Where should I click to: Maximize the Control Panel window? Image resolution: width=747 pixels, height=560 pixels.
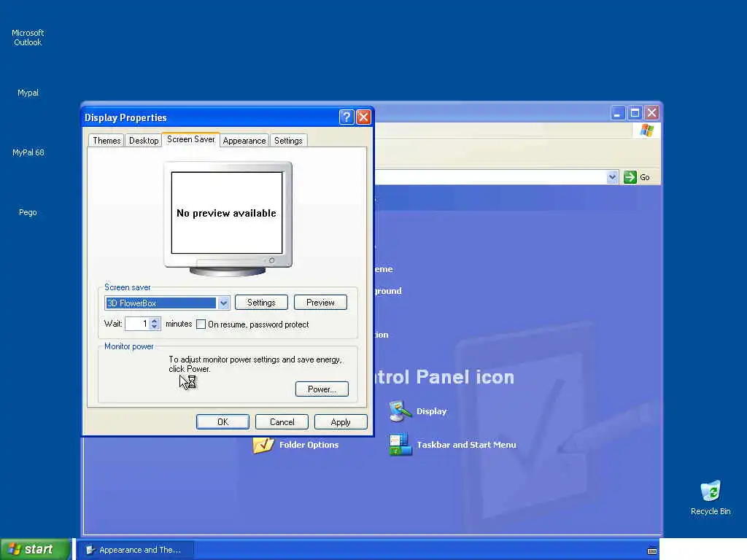click(x=635, y=113)
